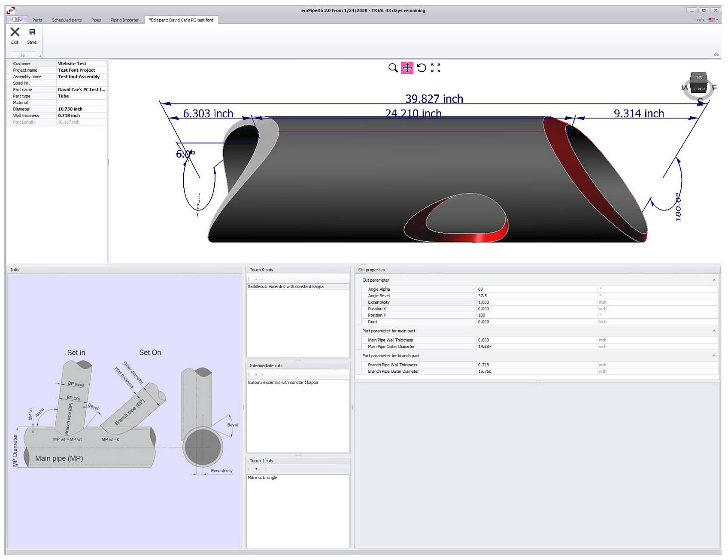
Task: Add a cut with Touch 0 plus button
Action: [256, 279]
